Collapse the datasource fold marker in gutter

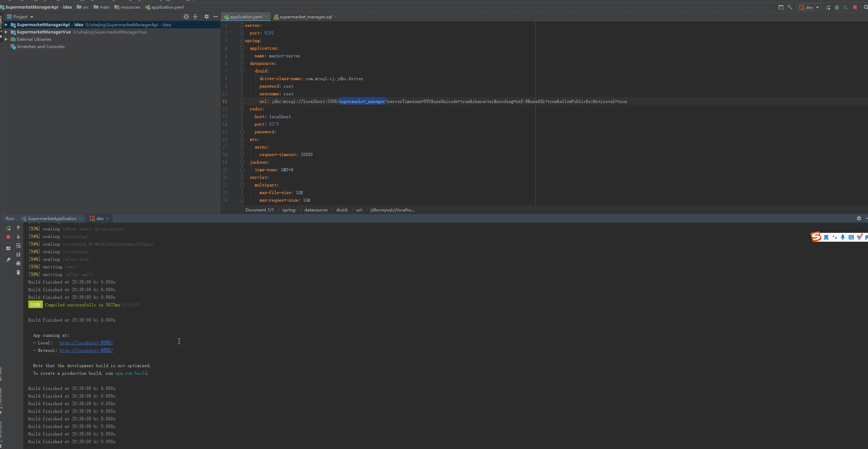pyautogui.click(x=242, y=64)
